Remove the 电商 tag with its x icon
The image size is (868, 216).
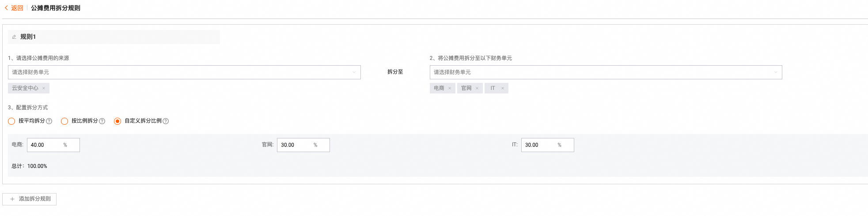[x=450, y=88]
